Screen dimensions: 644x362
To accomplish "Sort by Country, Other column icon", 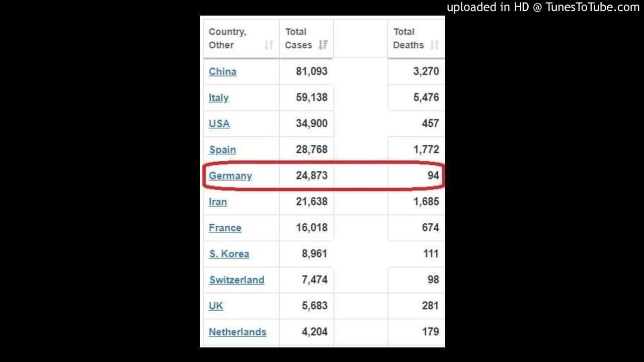I will (x=269, y=45).
